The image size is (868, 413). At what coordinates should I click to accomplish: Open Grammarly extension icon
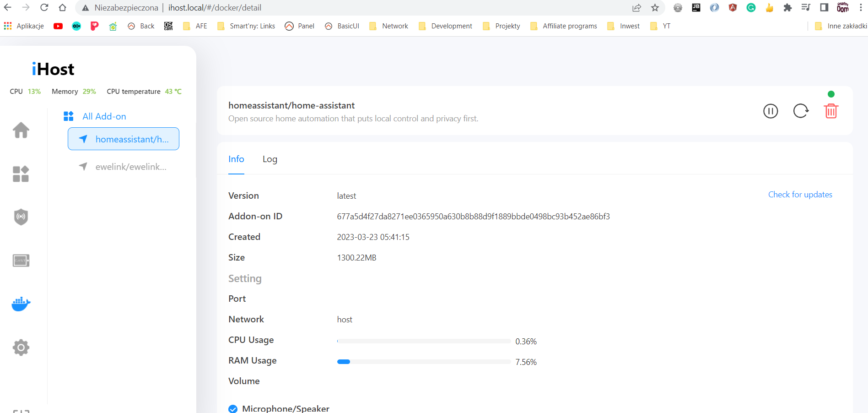click(x=751, y=8)
